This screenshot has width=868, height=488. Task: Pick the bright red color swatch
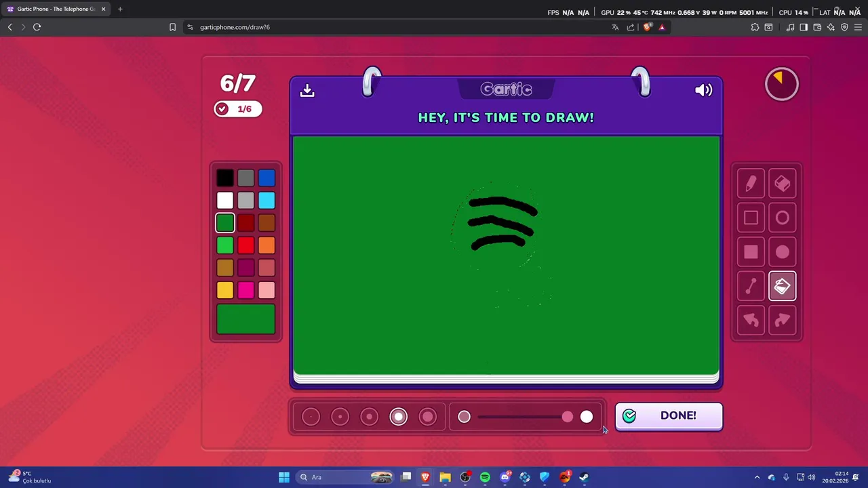pos(246,245)
